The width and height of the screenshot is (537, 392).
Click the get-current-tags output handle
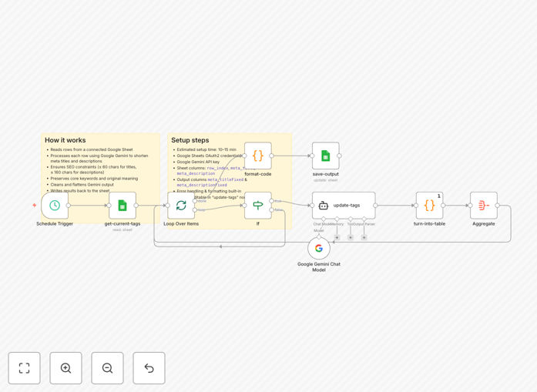click(136, 206)
